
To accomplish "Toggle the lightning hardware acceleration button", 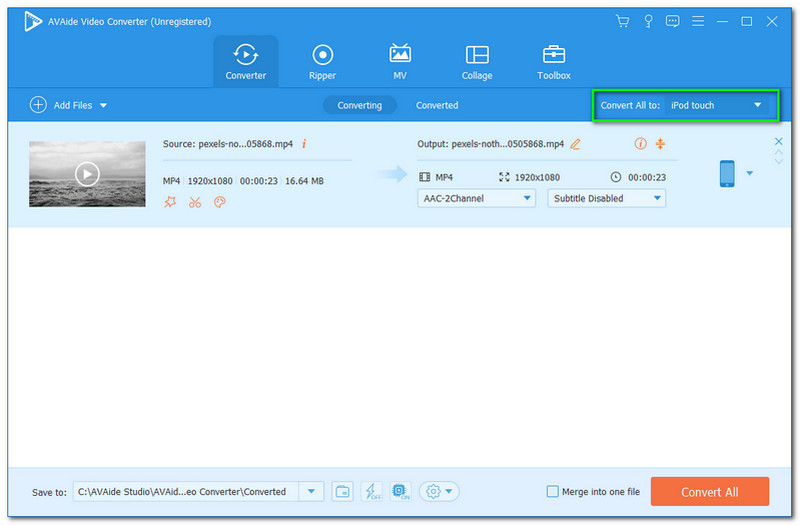I will 371,491.
